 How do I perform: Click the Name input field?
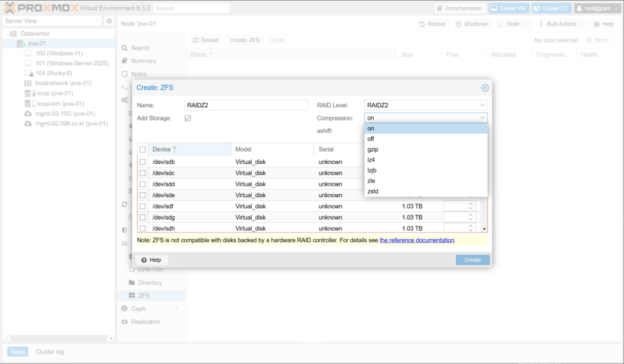pyautogui.click(x=246, y=105)
